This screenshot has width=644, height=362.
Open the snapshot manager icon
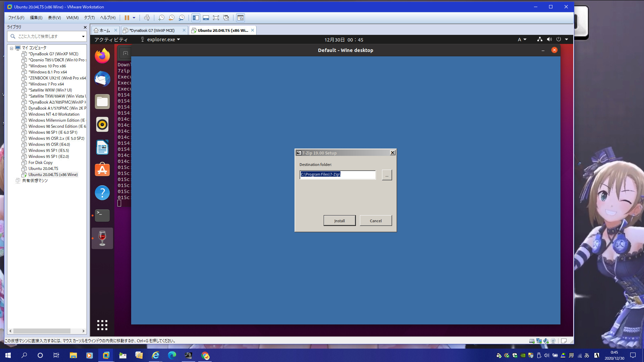click(x=181, y=18)
